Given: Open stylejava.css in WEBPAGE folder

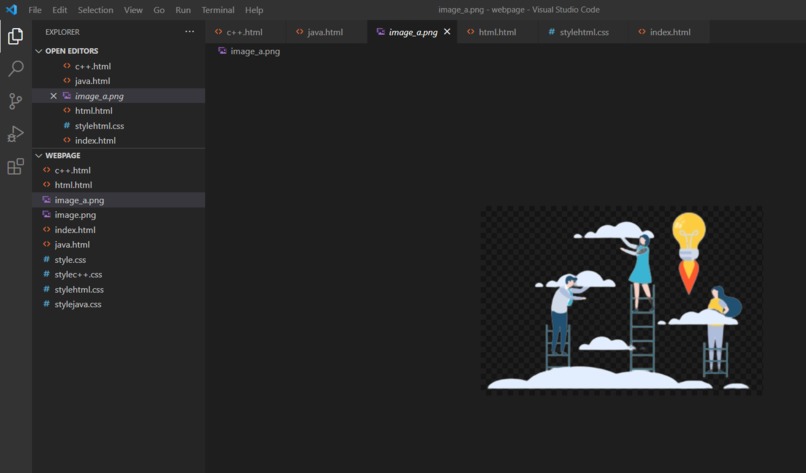Looking at the screenshot, I should tap(119, 304).
